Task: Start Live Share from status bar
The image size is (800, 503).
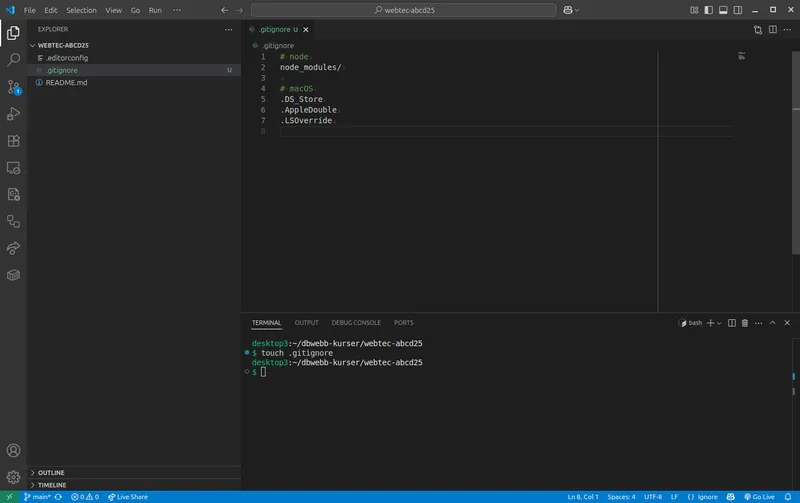Action: 128,497
